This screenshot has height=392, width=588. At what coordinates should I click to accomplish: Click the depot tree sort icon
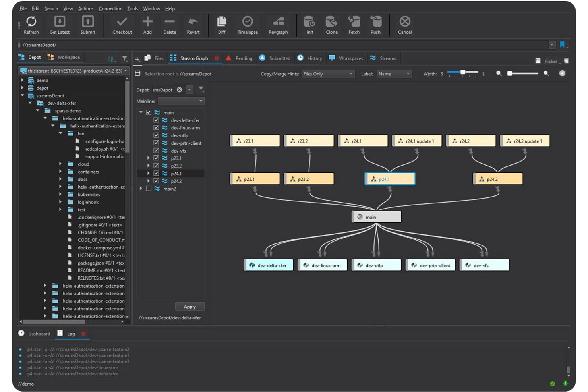coord(112,59)
